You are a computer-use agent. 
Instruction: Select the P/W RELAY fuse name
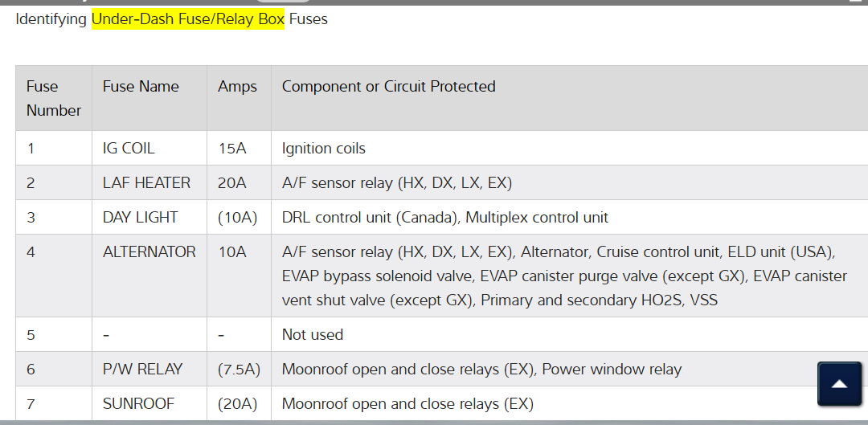[x=142, y=370]
